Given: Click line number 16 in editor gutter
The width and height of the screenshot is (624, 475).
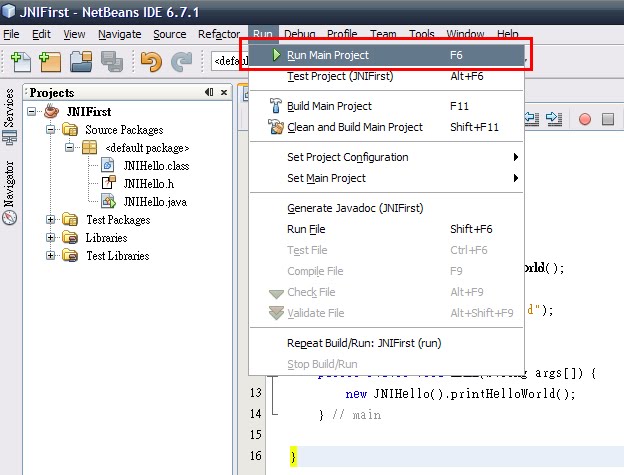Looking at the screenshot, I should pyautogui.click(x=256, y=456).
